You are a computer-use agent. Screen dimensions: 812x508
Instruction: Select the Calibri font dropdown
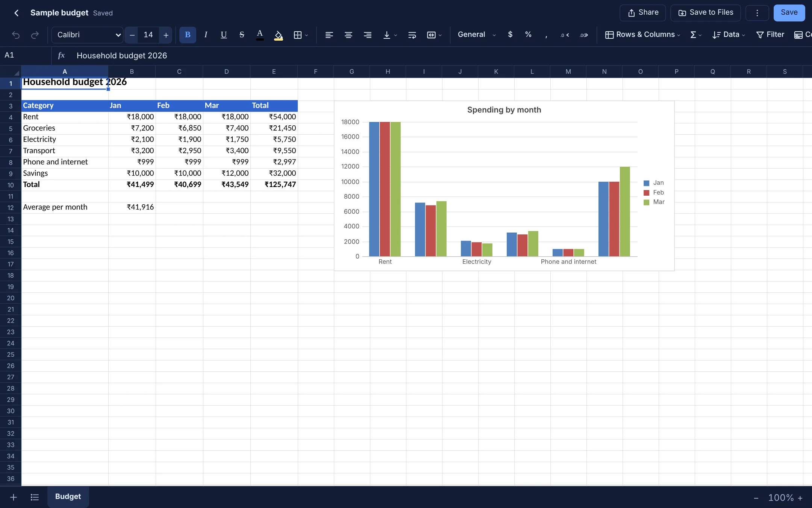point(87,35)
